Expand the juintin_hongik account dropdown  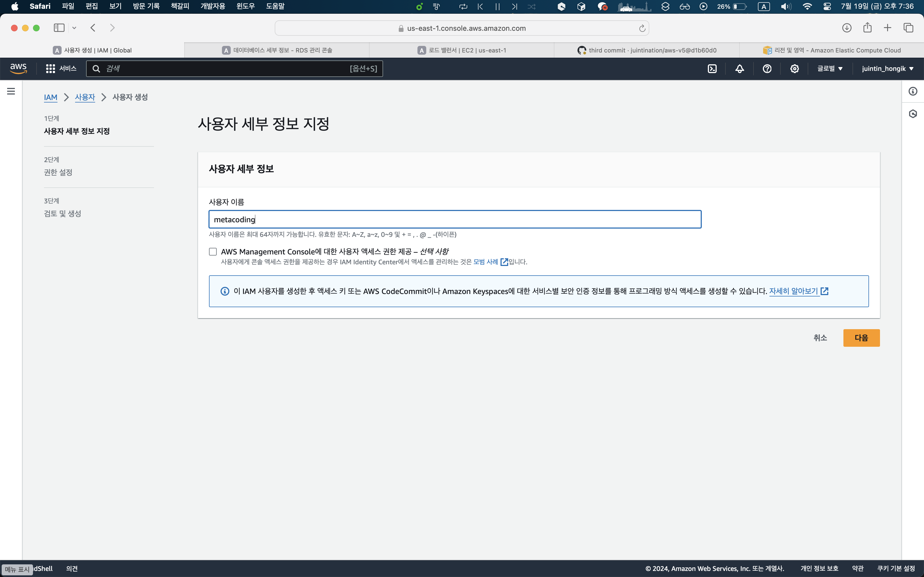pyautogui.click(x=888, y=69)
